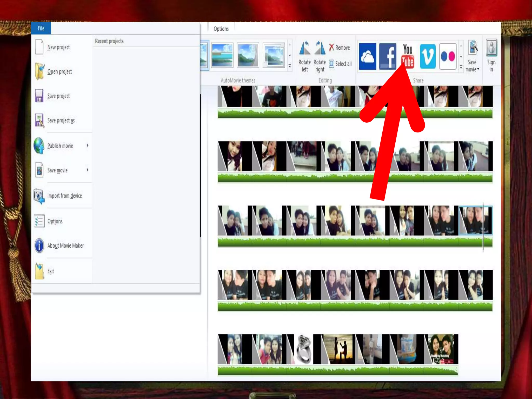Choose New project from File menu
This screenshot has height=399, width=532.
pos(58,47)
